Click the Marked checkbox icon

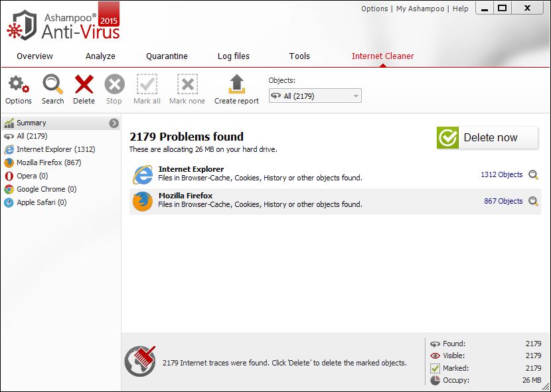(435, 368)
